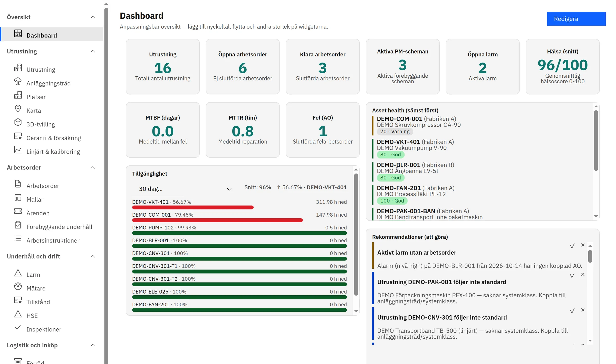Select the Mätare gauge icon
Image resolution: width=616 pixels, height=364 pixels.
18,287
